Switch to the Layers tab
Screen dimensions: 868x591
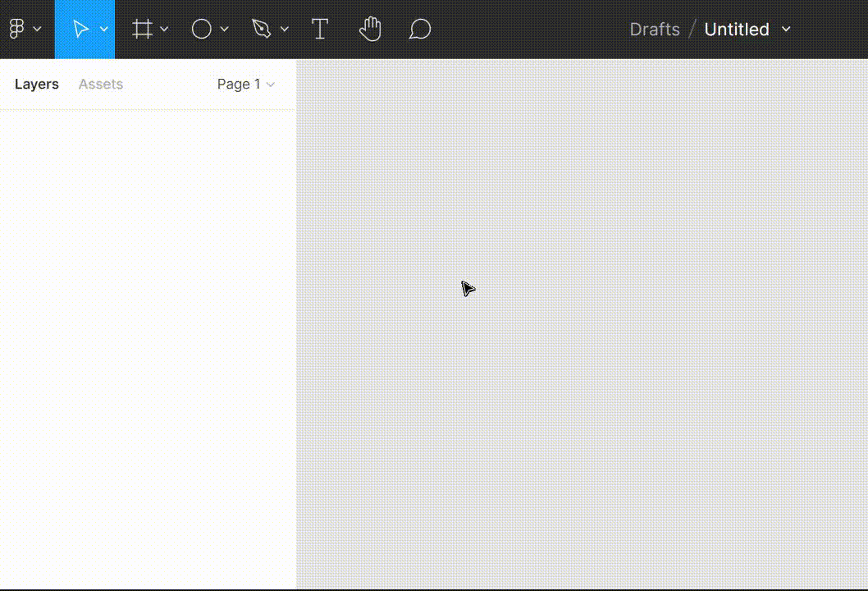(x=37, y=85)
